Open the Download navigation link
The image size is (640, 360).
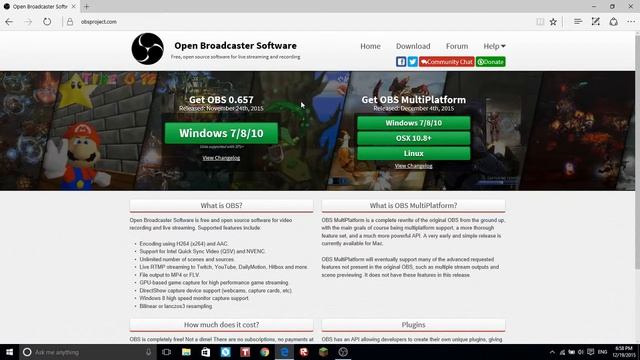413,46
